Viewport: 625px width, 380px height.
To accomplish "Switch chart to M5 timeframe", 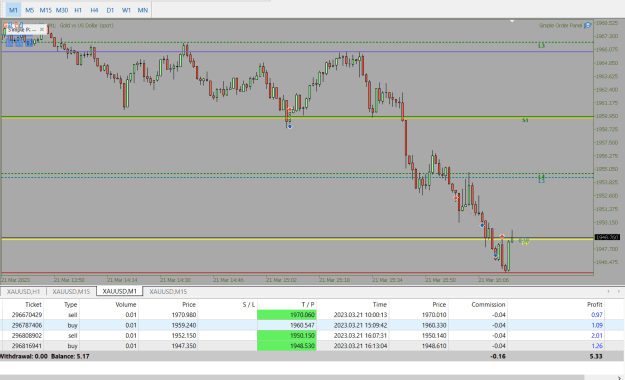I will click(x=29, y=10).
